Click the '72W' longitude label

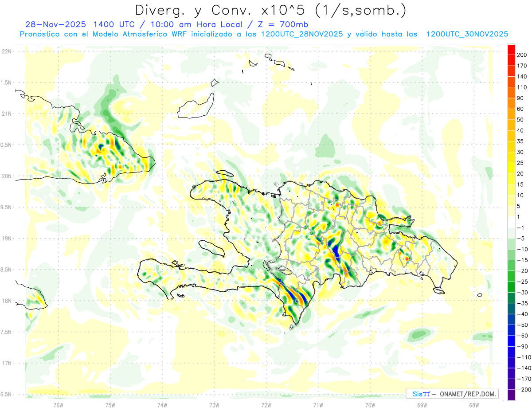point(266,404)
